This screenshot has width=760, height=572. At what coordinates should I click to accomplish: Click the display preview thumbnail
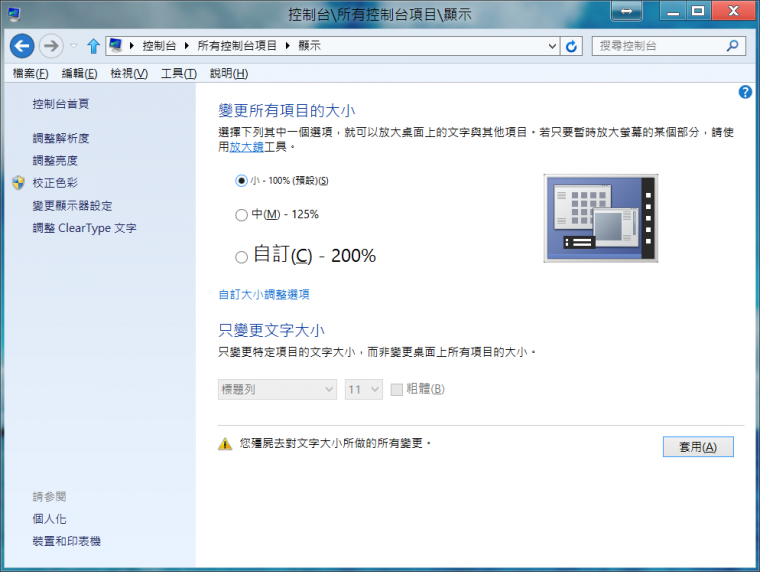point(601,218)
